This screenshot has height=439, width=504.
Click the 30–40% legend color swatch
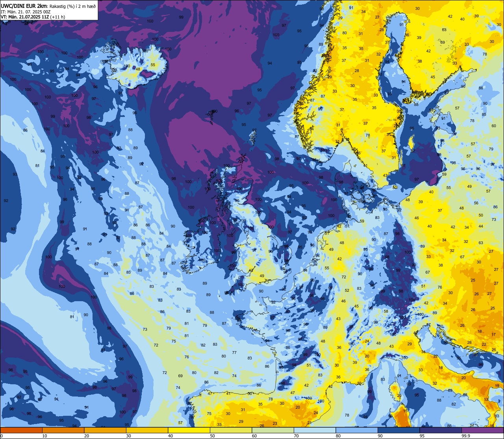[147, 430]
